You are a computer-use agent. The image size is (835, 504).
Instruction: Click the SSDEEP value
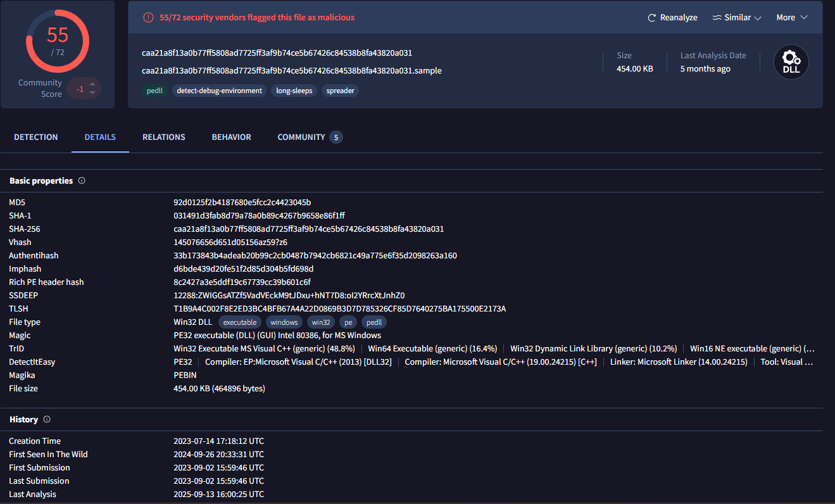[289, 296]
